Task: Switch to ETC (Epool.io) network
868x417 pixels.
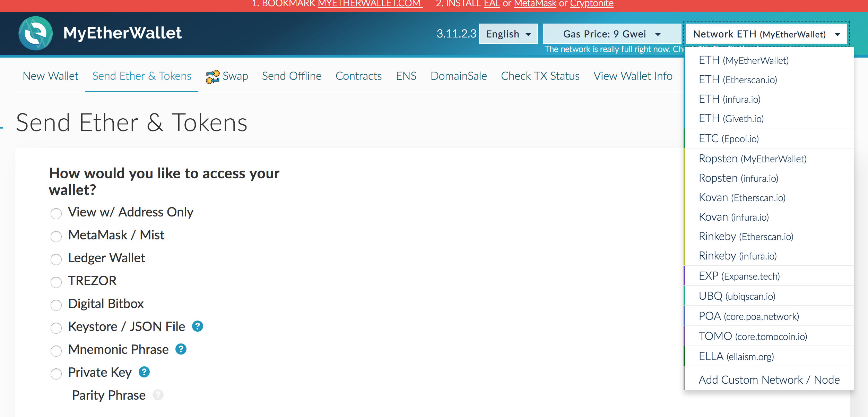Action: point(769,138)
